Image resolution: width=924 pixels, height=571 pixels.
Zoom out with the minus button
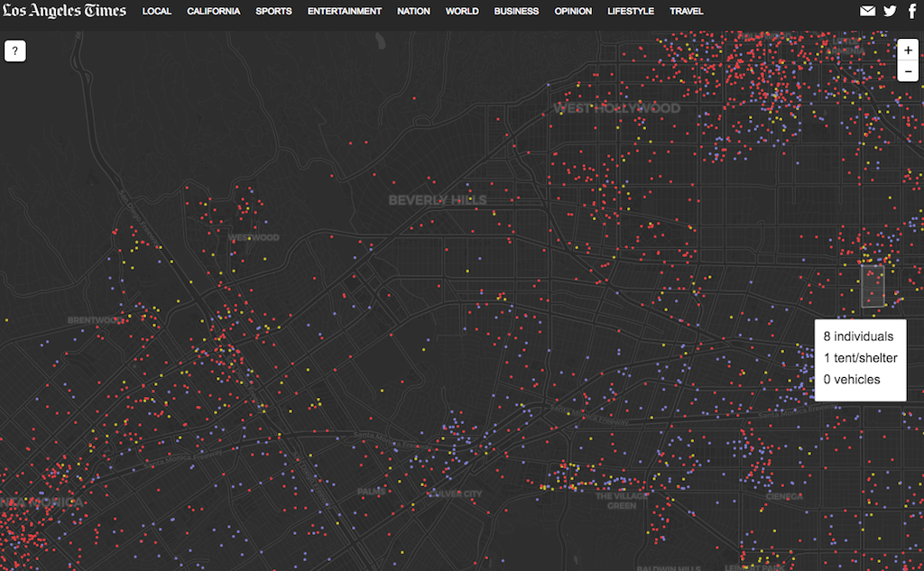click(908, 71)
